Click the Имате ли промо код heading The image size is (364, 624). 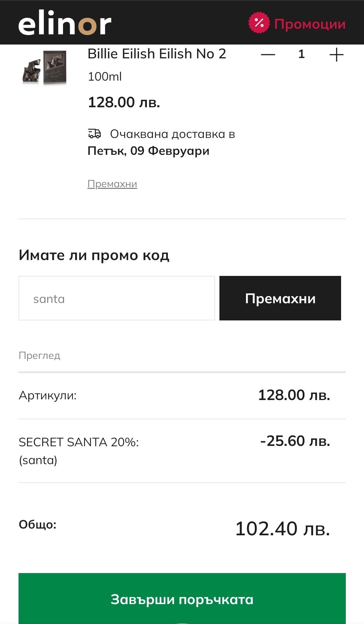[94, 255]
